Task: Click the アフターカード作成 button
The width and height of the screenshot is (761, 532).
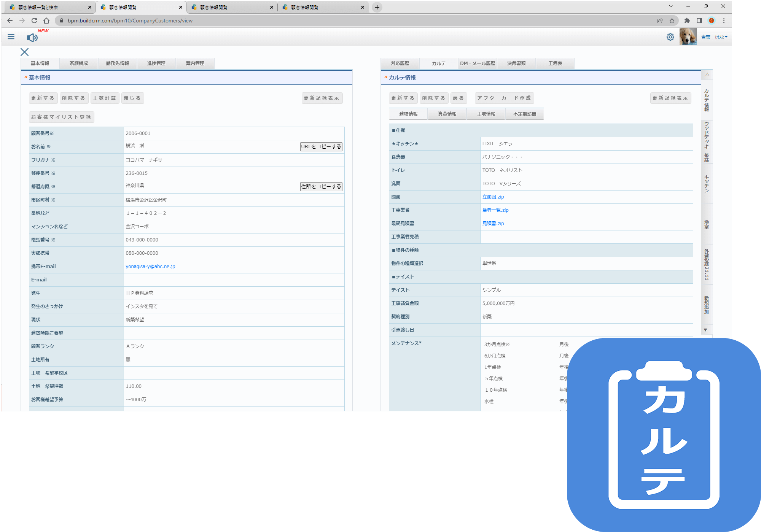Action: pyautogui.click(x=504, y=98)
